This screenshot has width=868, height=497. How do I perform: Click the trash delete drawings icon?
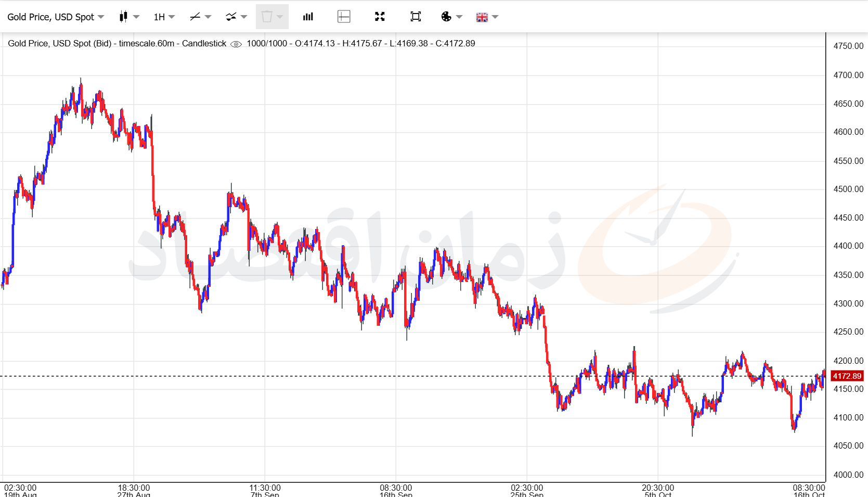(x=267, y=17)
